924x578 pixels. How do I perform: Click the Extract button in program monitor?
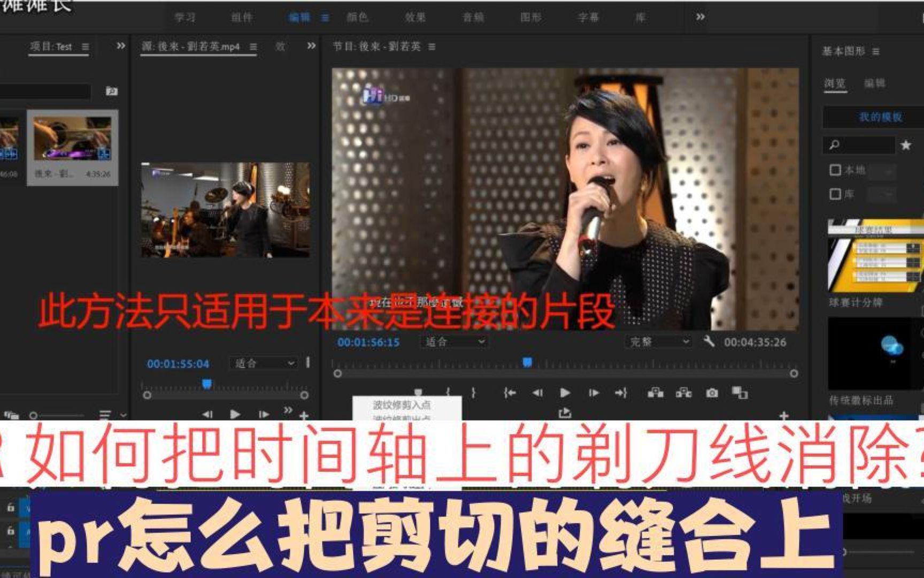(683, 393)
